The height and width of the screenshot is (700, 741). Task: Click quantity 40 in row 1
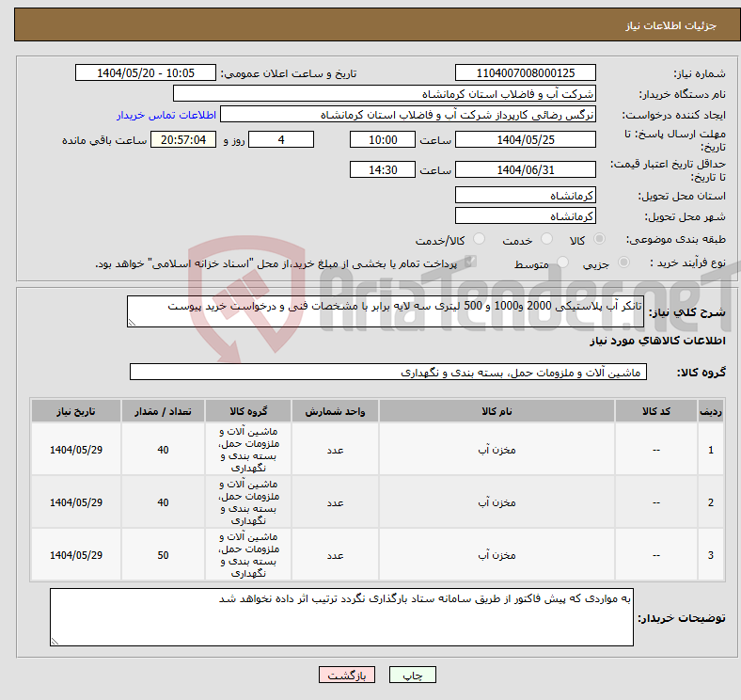(x=163, y=450)
